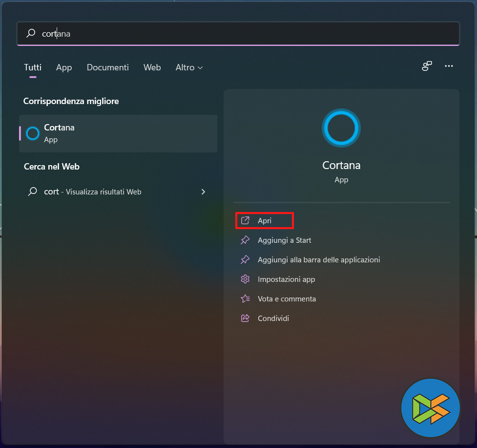The height and width of the screenshot is (448, 477).
Task: Click the 'App' label under Cortana title
Action: (341, 180)
